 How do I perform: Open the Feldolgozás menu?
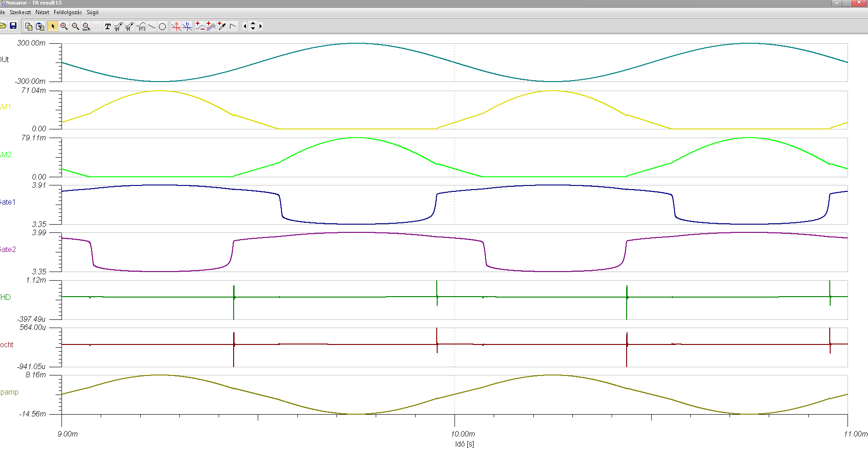[x=68, y=12]
